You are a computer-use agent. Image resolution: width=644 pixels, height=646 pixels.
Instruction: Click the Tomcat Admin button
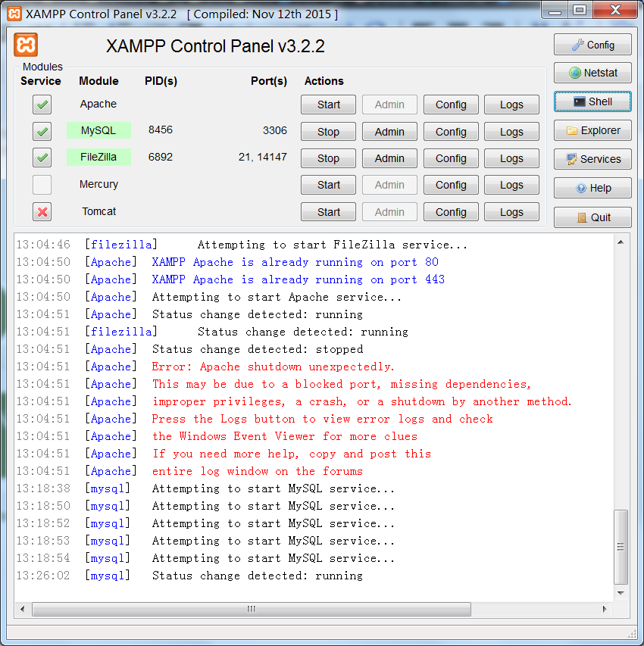[389, 212]
